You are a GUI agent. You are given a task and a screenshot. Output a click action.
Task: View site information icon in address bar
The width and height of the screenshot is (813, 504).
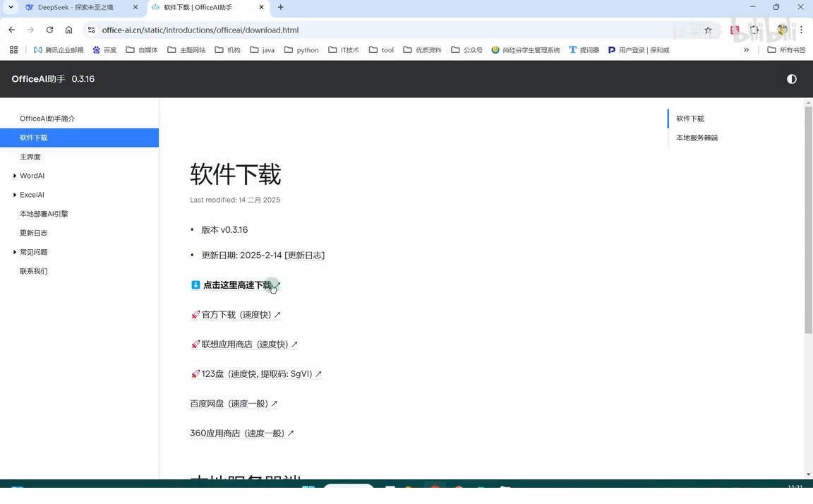[91, 30]
